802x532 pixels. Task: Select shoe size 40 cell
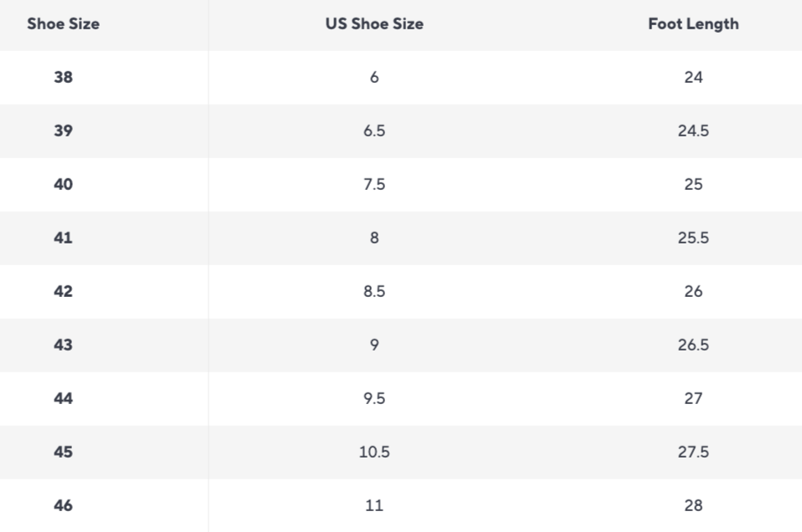coord(63,185)
